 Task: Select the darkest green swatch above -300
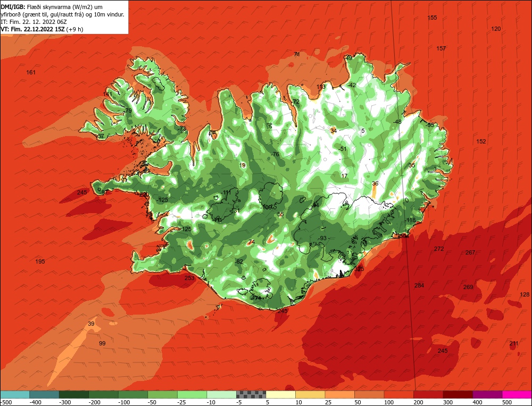[x=73, y=394]
